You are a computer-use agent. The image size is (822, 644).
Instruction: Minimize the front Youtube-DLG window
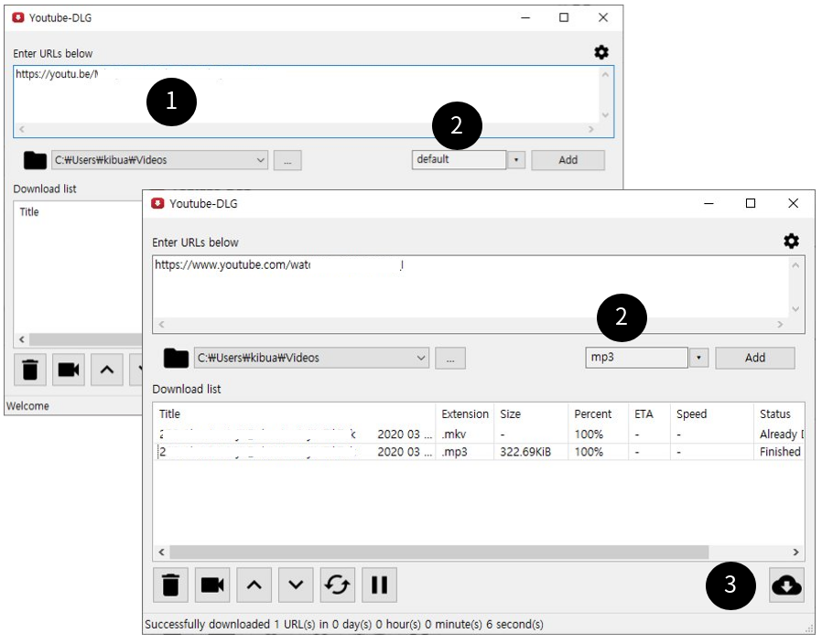(708, 203)
